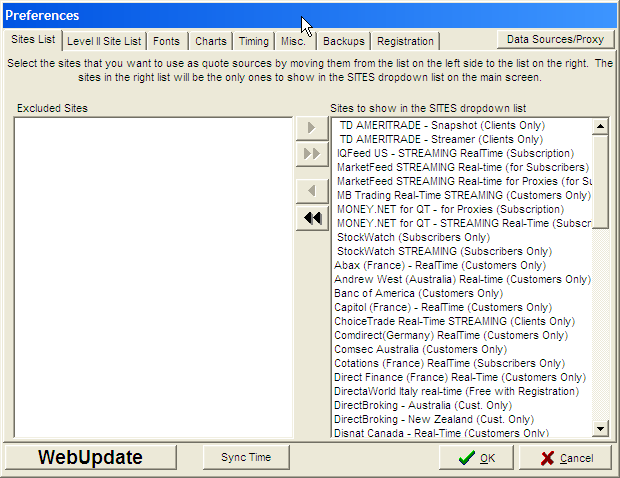Image resolution: width=620 pixels, height=478 pixels.
Task: Select StockWatch (Subscribers Only) entry
Action: pyautogui.click(x=461, y=237)
